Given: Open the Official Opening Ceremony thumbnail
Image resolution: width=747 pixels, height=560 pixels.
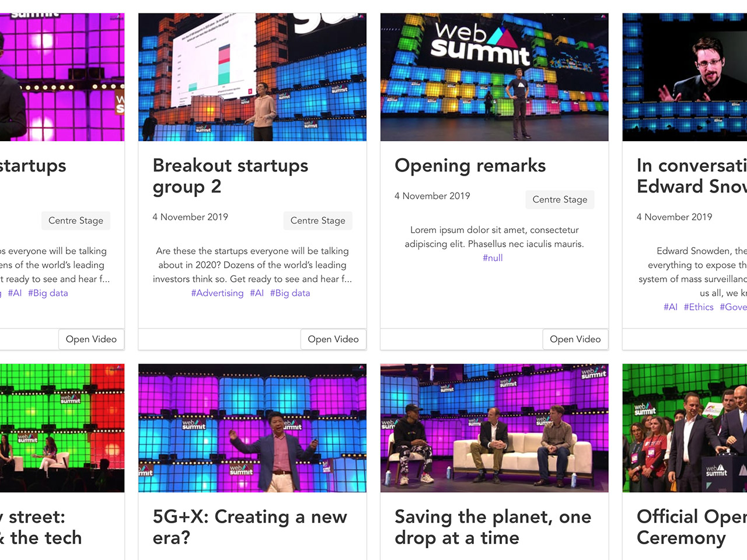Looking at the screenshot, I should pos(685,428).
